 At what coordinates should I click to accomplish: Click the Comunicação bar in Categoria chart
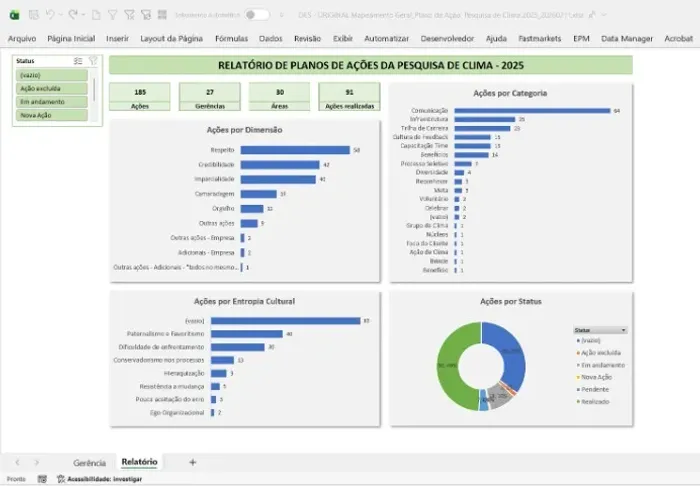pyautogui.click(x=532, y=110)
